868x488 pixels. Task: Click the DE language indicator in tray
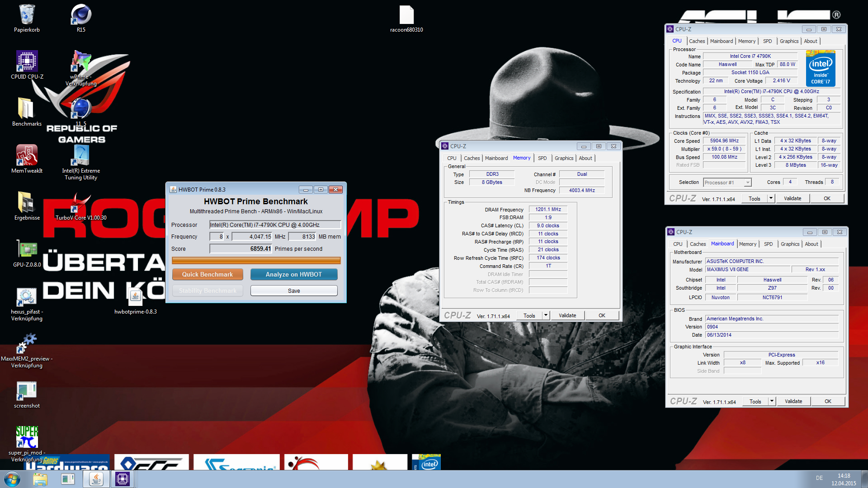(819, 478)
